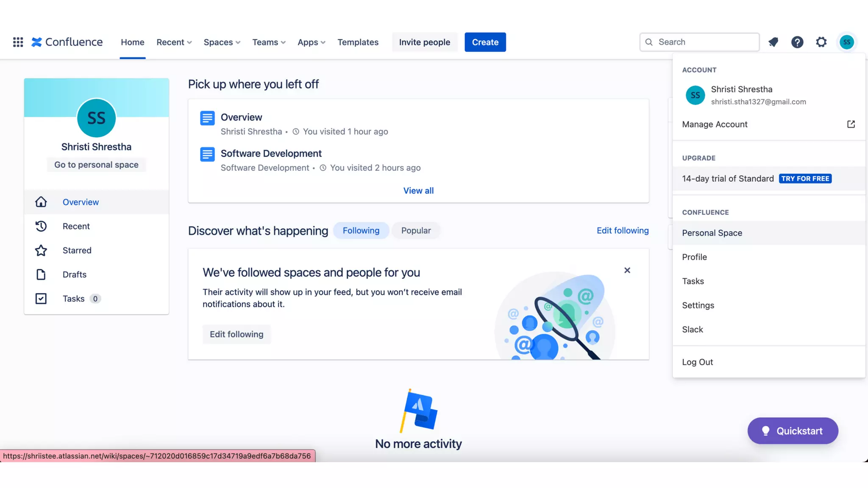The width and height of the screenshot is (868, 488).
Task: Click the View all link
Action: coord(418,191)
